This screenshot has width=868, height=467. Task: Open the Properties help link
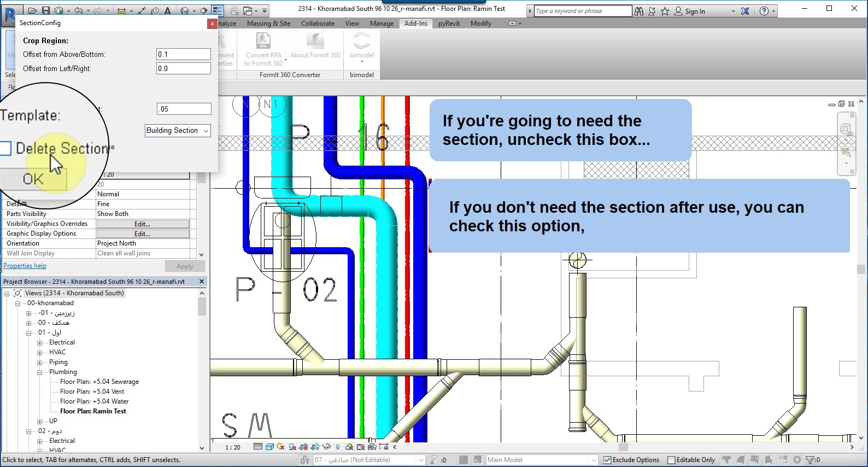click(25, 266)
